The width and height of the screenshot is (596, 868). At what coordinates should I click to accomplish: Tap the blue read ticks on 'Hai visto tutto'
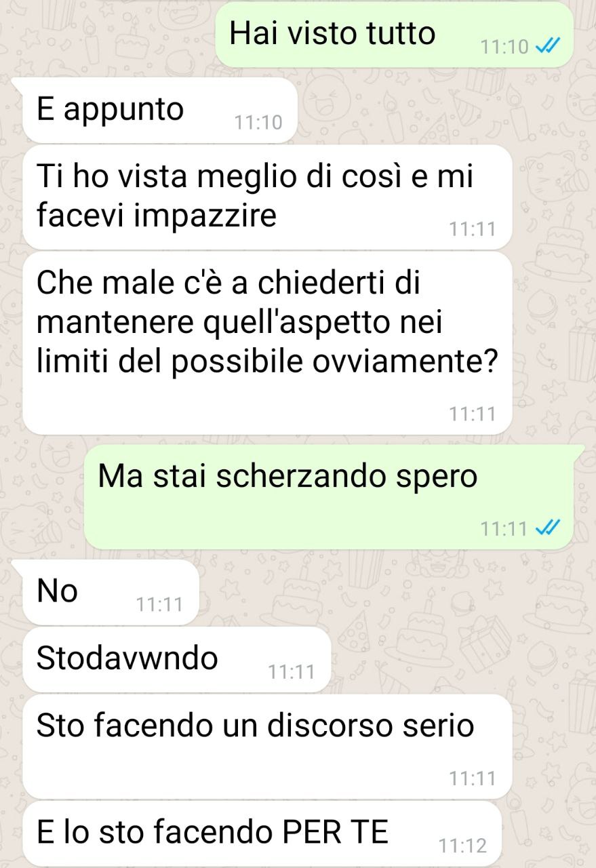[x=547, y=47]
